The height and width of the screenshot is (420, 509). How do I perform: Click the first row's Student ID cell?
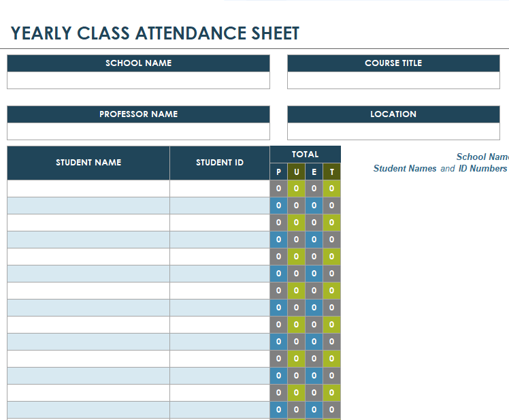220,189
